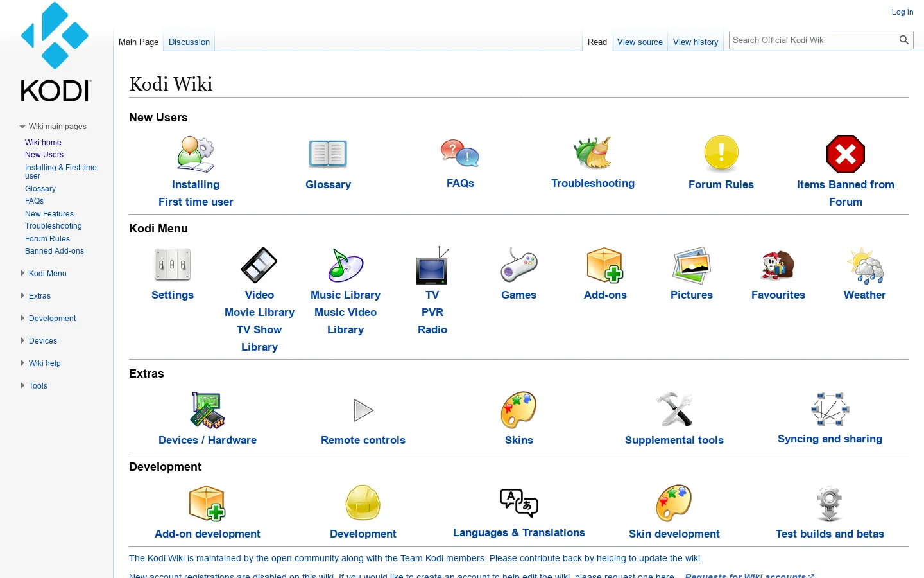Open New Features in the sidebar

[49, 214]
